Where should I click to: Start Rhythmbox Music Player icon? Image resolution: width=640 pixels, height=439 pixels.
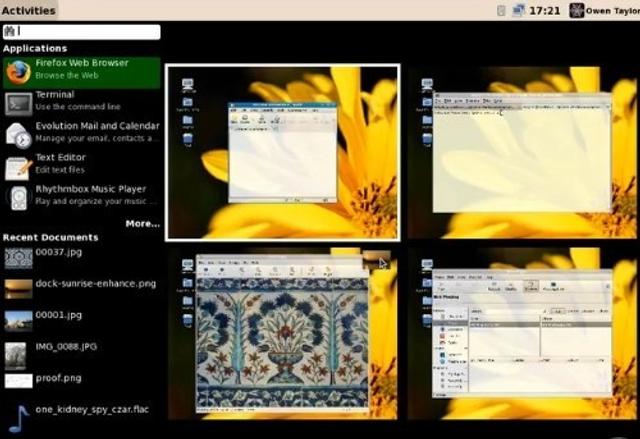(18, 196)
